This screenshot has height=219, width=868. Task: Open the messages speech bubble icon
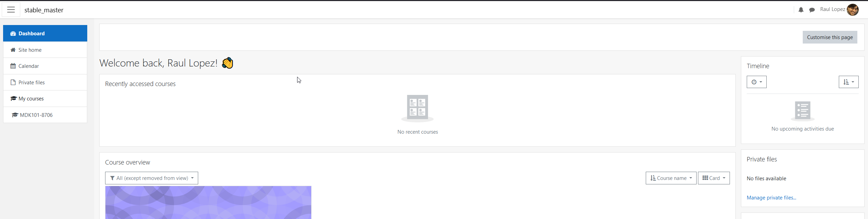pos(812,10)
